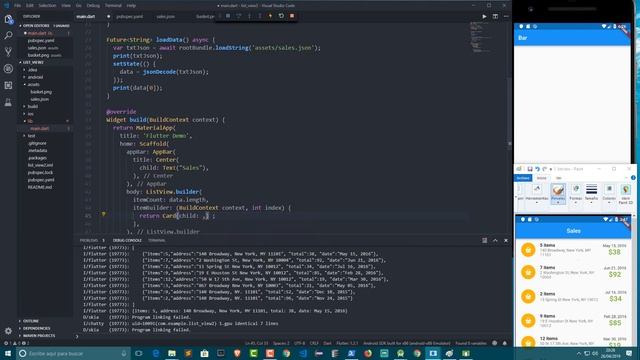640x360 pixels.
Task: Open the Task View icon on the taskbar
Action: click(139, 353)
